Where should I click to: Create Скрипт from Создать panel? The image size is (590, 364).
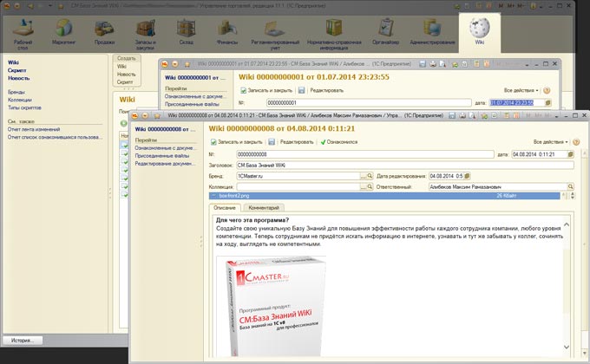click(x=125, y=82)
